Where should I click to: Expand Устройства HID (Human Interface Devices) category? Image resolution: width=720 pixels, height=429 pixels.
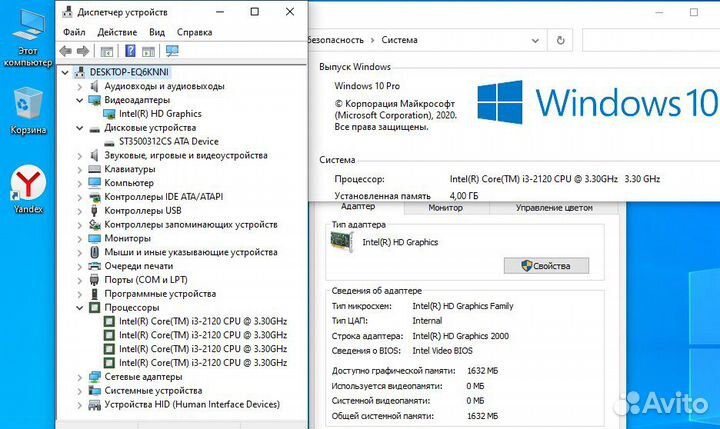79,405
